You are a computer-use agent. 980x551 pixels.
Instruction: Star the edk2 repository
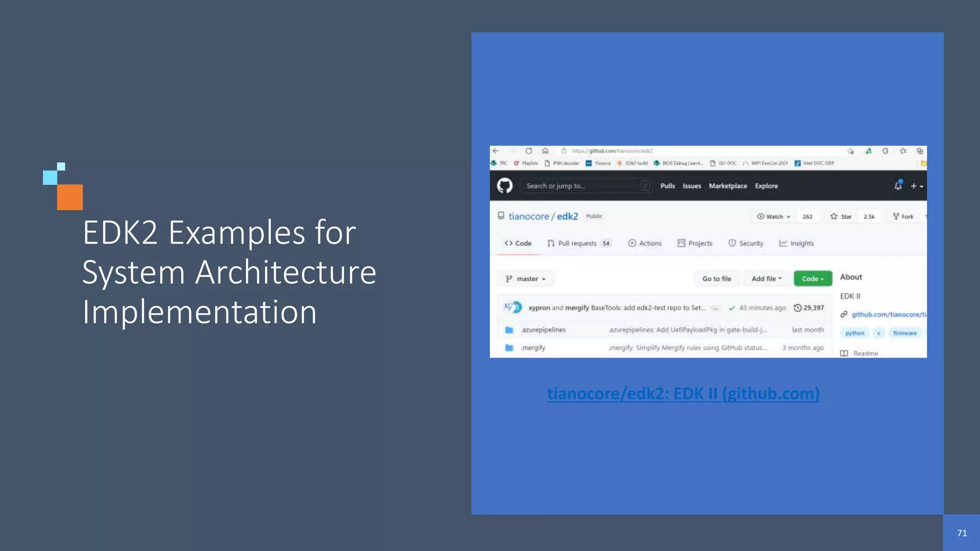pos(841,217)
